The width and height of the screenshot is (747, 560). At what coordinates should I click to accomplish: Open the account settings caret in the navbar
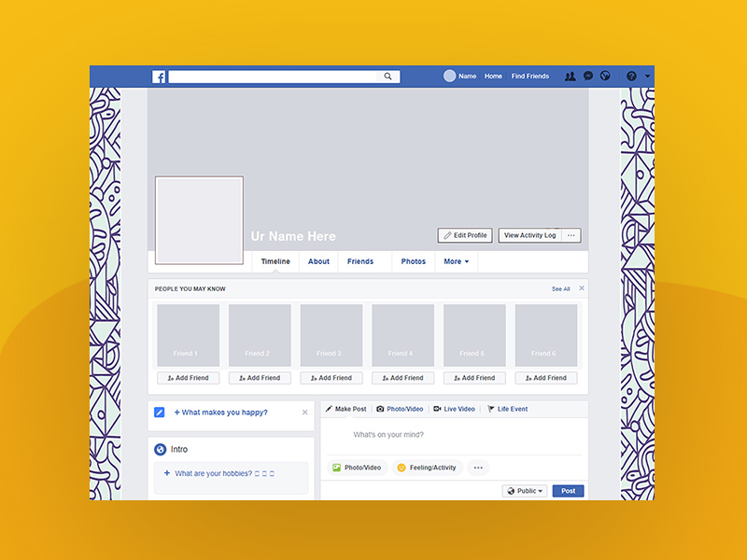coord(646,76)
